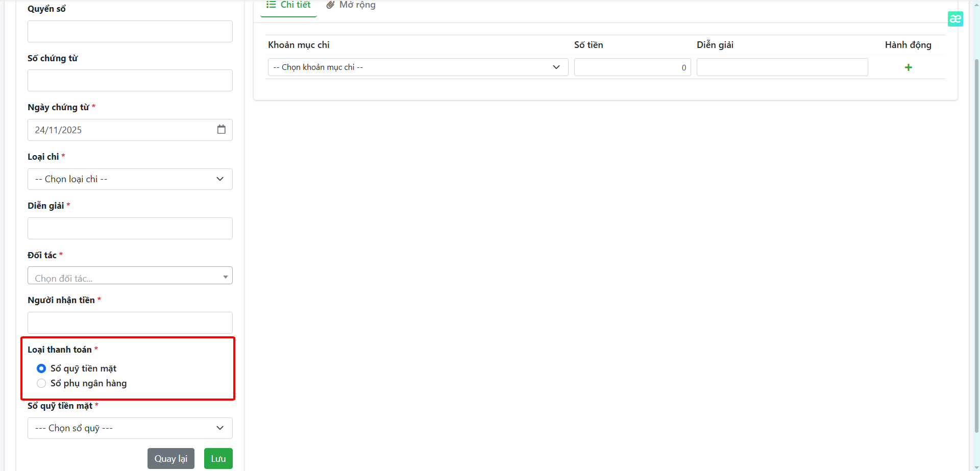Focus the Quyển số input field
The height and width of the screenshot is (471, 980).
[x=130, y=32]
